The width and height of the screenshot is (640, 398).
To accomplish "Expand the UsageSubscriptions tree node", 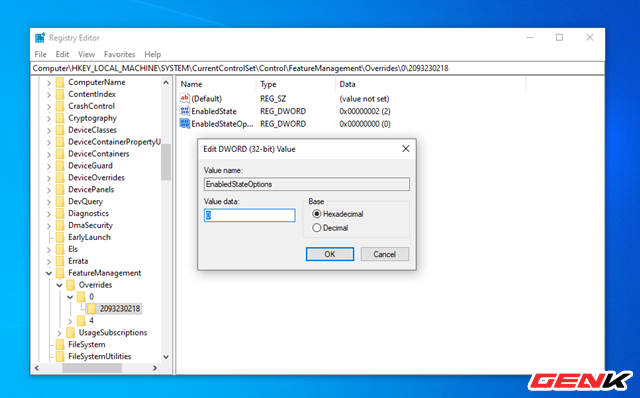I will click(x=59, y=333).
